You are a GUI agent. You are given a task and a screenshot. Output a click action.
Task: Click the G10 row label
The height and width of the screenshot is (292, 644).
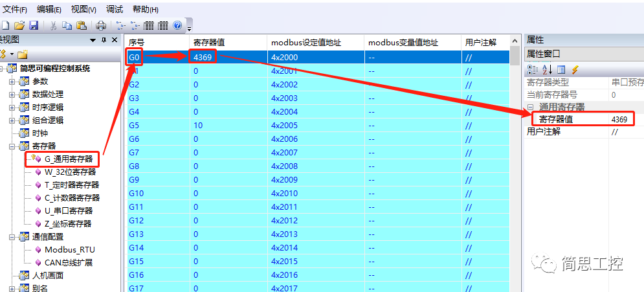136,193
